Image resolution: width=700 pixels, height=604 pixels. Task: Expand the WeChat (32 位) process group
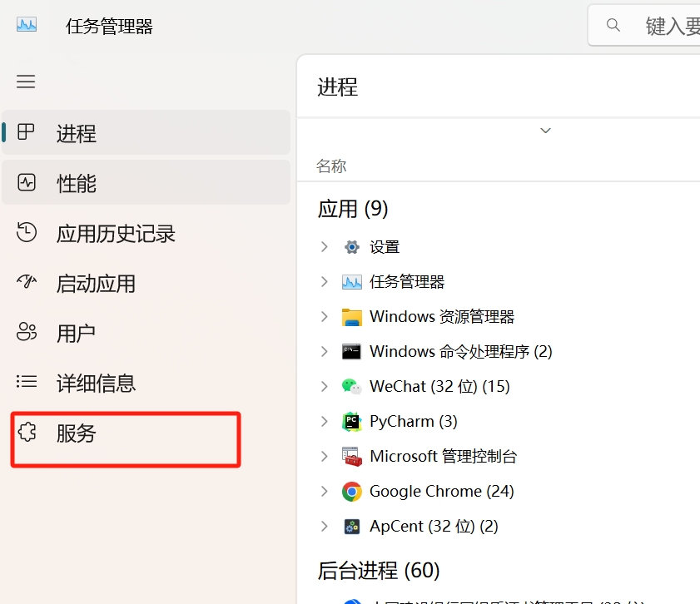(x=324, y=386)
